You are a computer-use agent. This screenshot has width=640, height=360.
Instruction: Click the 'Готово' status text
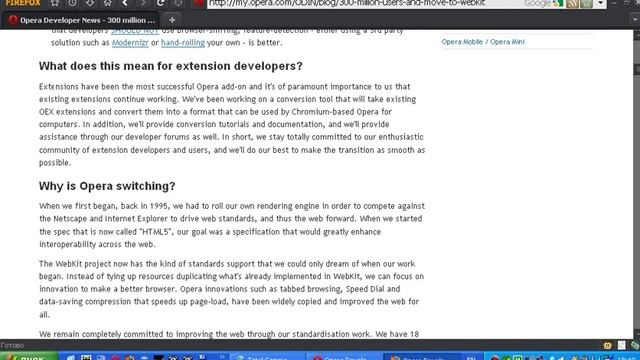coord(12,345)
